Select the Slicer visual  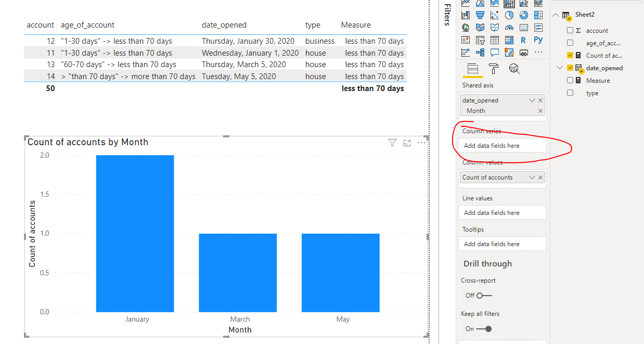click(480, 40)
